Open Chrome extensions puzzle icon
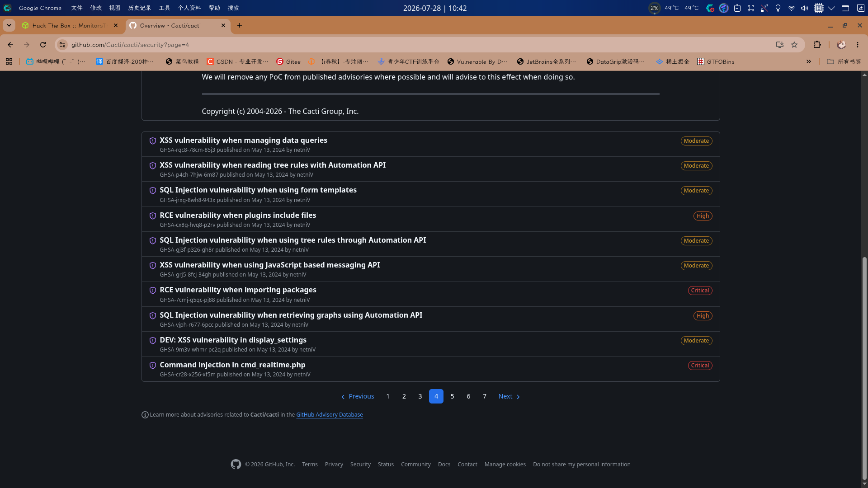Screen dimensions: 868x488 pos(817,45)
